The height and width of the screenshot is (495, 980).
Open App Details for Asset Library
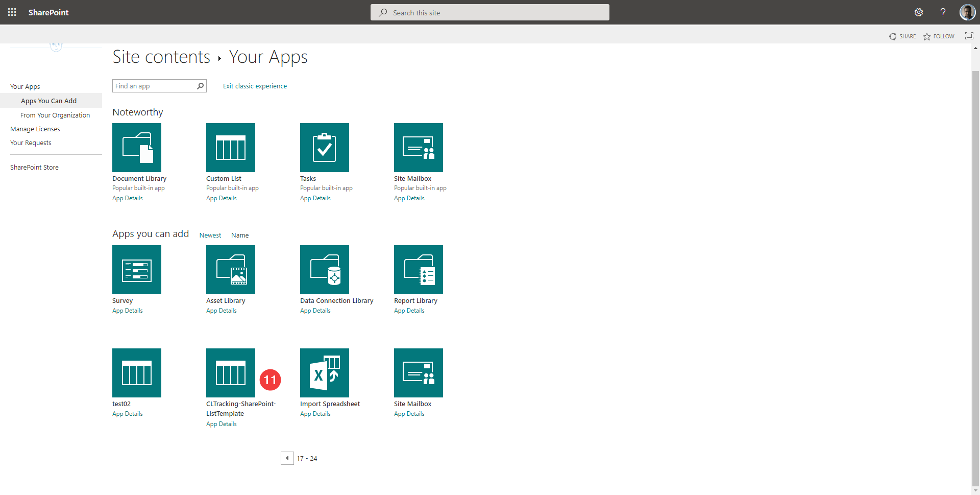[222, 311]
